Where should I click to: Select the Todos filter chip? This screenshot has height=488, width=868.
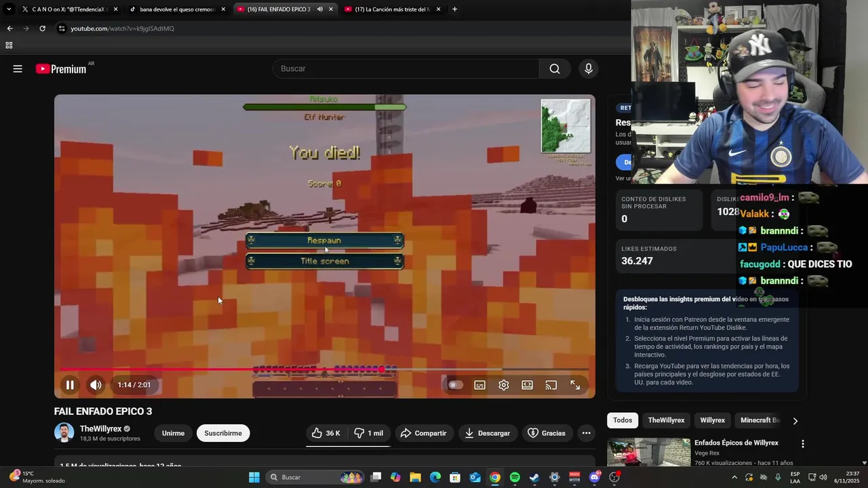[x=623, y=420]
